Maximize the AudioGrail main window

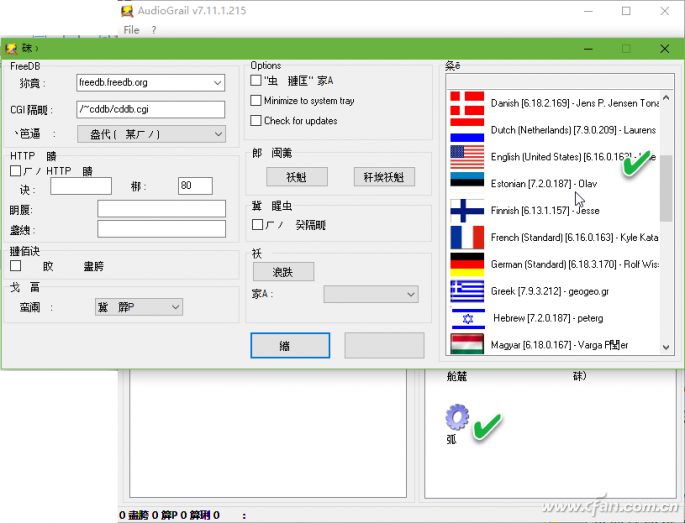[626, 11]
